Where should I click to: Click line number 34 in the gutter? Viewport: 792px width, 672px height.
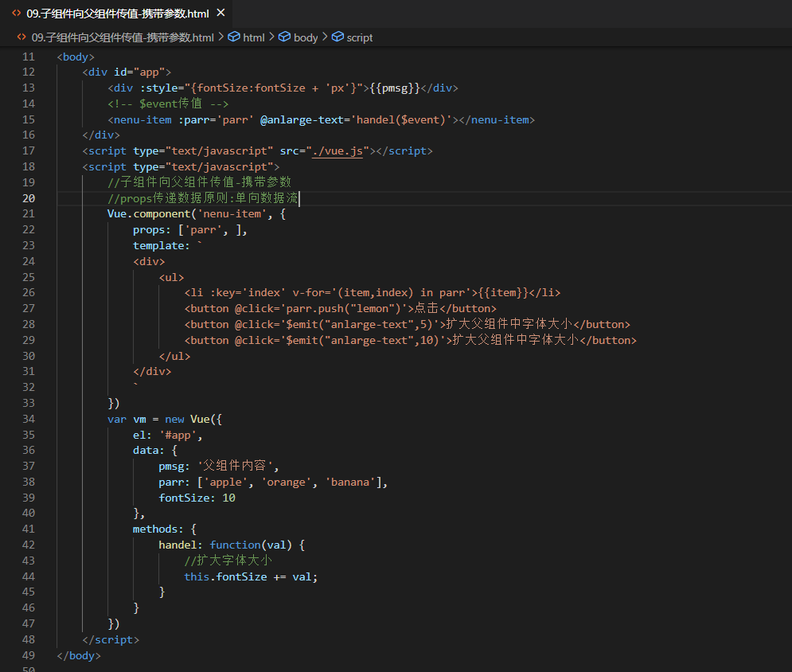pos(29,419)
